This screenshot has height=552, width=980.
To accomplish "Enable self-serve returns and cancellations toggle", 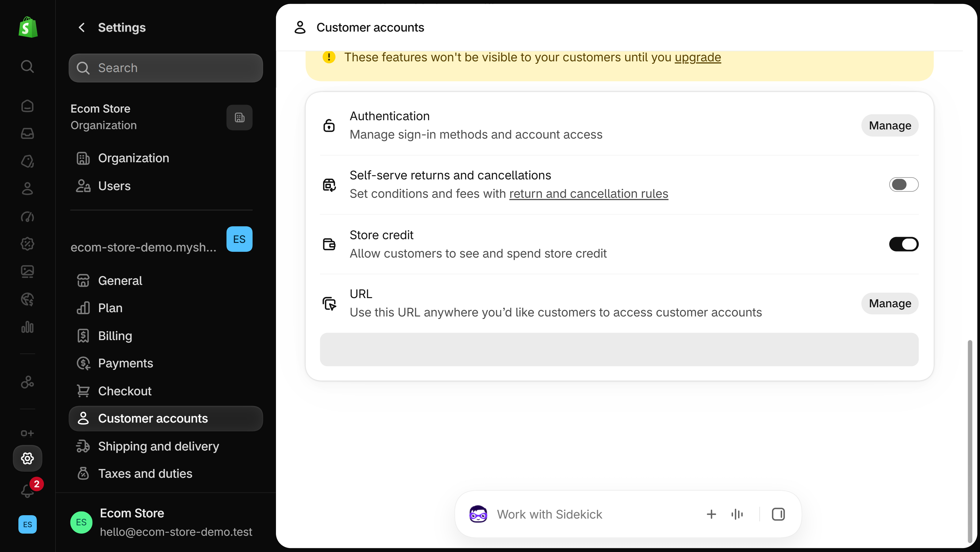I will 904,185.
